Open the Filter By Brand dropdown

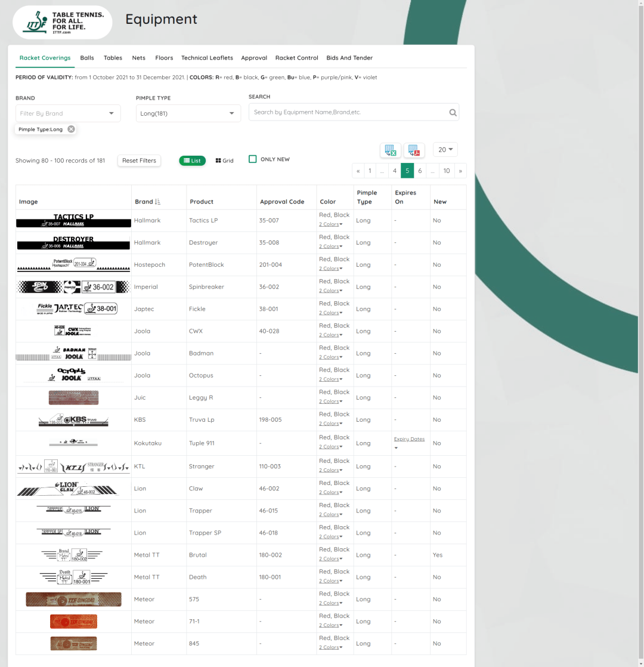tap(68, 113)
